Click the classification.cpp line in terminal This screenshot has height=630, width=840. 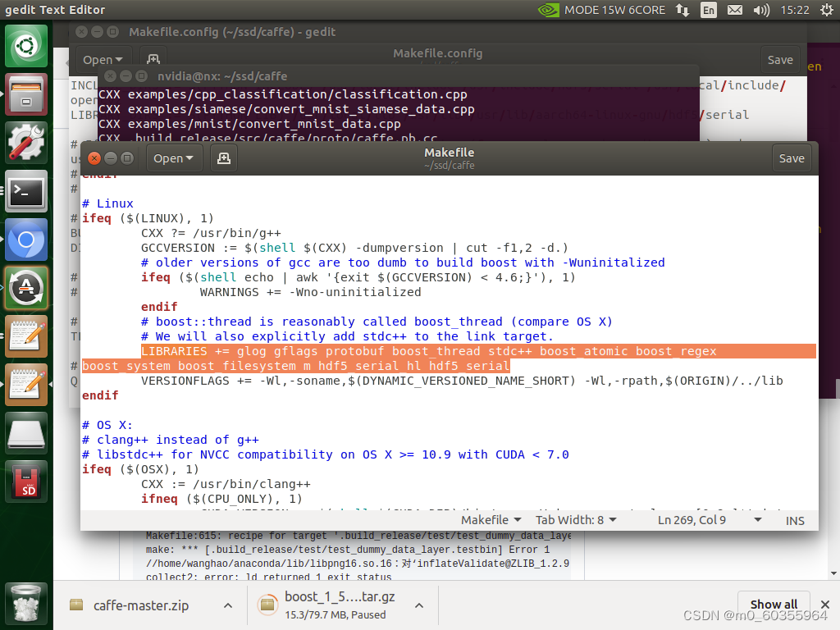coord(283,94)
